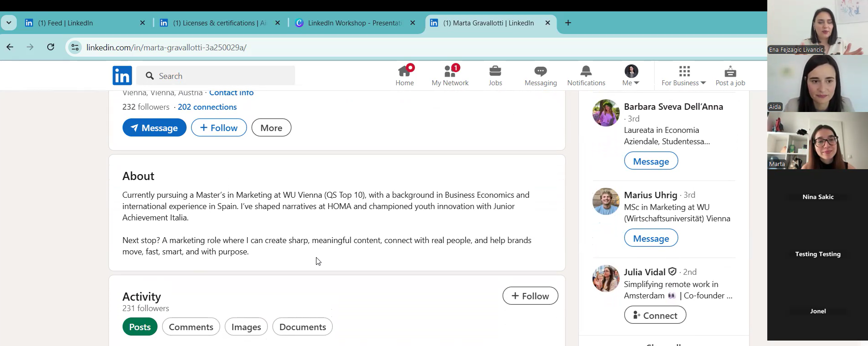This screenshot has width=868, height=346.
Task: Open Notifications bell
Action: (x=586, y=75)
